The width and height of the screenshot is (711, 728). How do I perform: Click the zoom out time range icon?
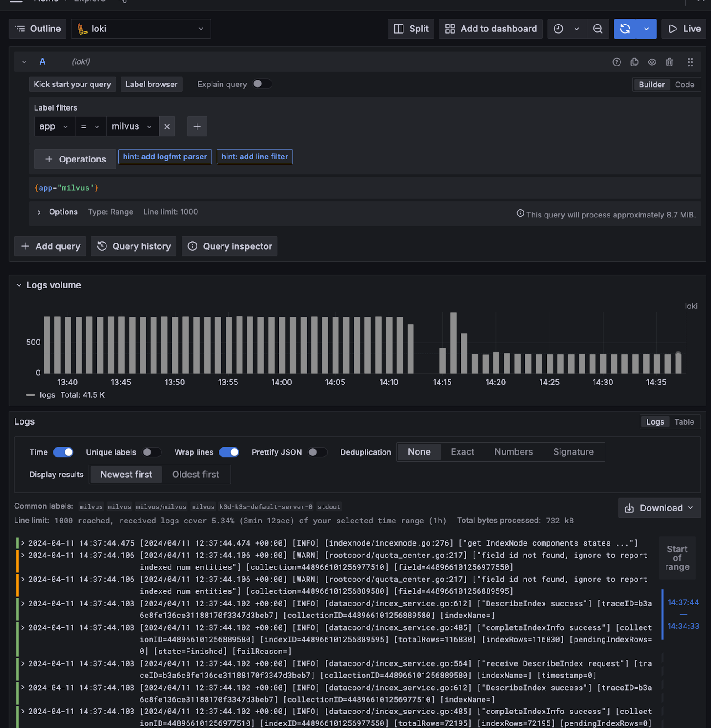pyautogui.click(x=598, y=29)
